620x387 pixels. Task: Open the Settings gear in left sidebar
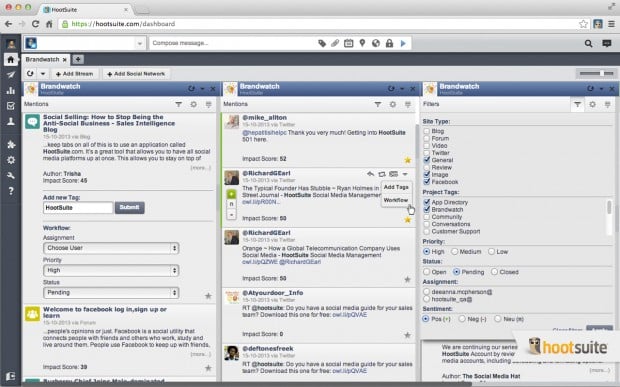11,160
